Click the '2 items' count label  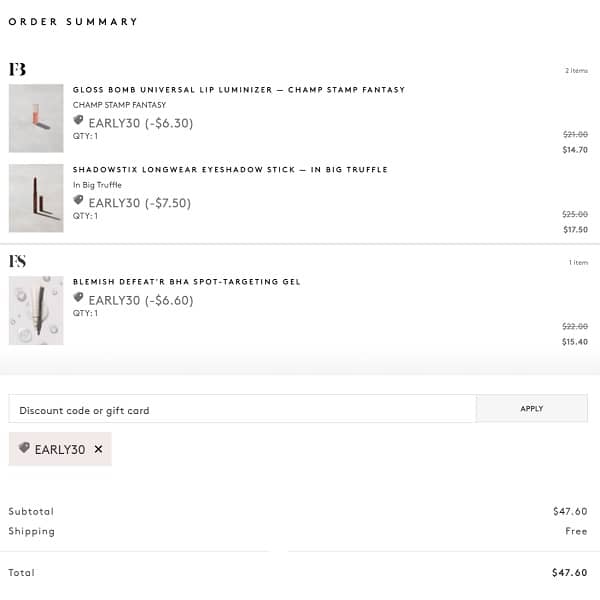pyautogui.click(x=576, y=71)
